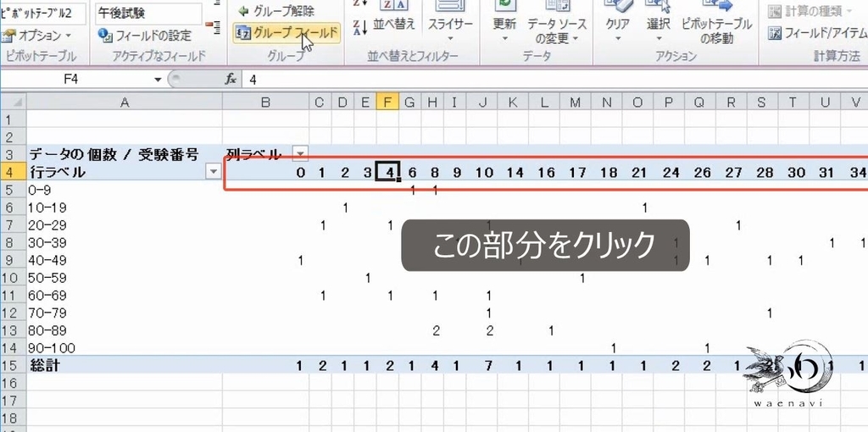Click the Group Field (グループ フィールド) button
This screenshot has height=432, width=868.
click(x=286, y=34)
